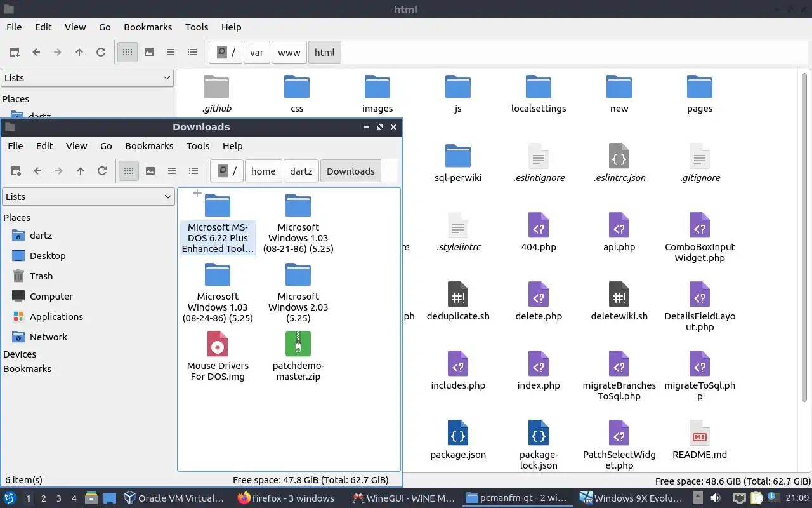
Task: Enable thumbnail view in Downloads window
Action: pyautogui.click(x=150, y=171)
